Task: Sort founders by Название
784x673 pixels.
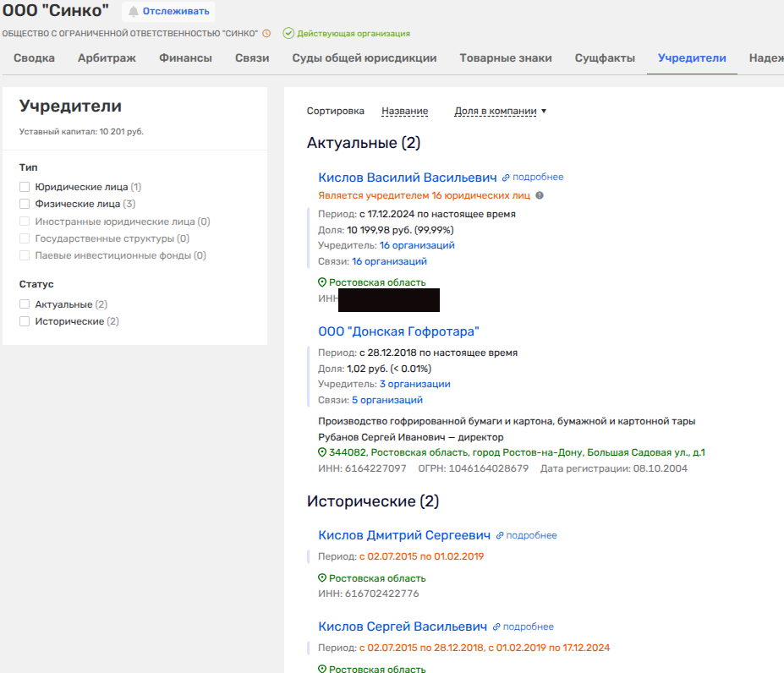Action: pos(404,111)
